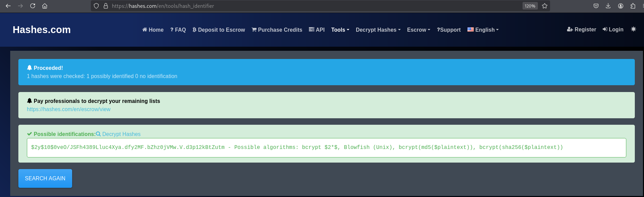Click the SEARCH AGAIN button
644x197 pixels.
coord(45,178)
